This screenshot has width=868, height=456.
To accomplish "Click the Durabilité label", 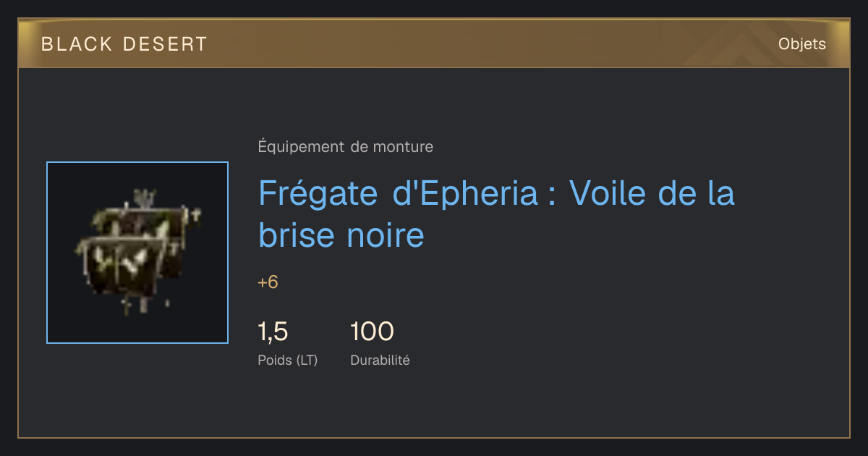I will [x=380, y=360].
